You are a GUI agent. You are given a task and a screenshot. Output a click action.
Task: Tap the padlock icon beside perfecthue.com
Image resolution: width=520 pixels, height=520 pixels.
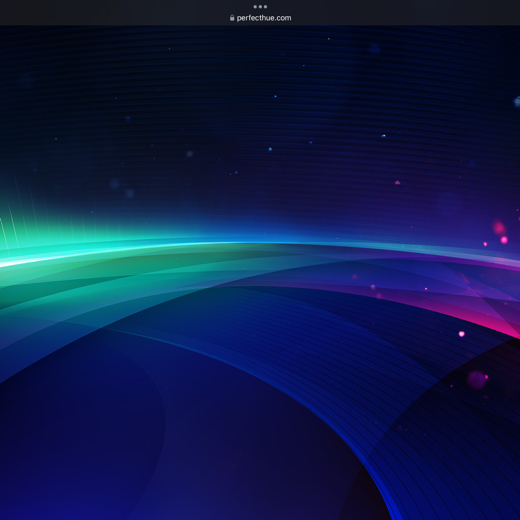pyautogui.click(x=232, y=18)
